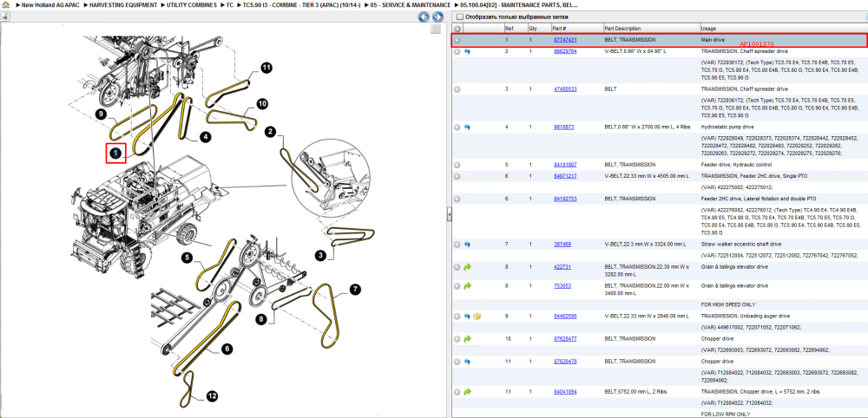Add part 86629764 using its plus icon
Screen dimensions: 868x418
457,51
